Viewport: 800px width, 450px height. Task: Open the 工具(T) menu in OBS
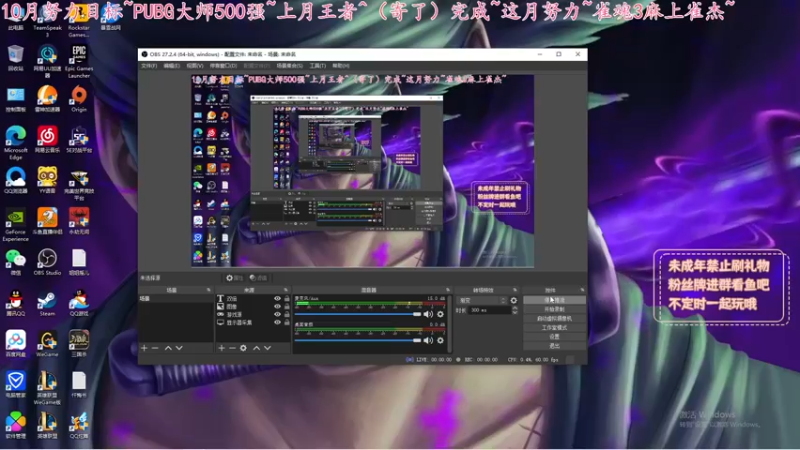tap(317, 66)
